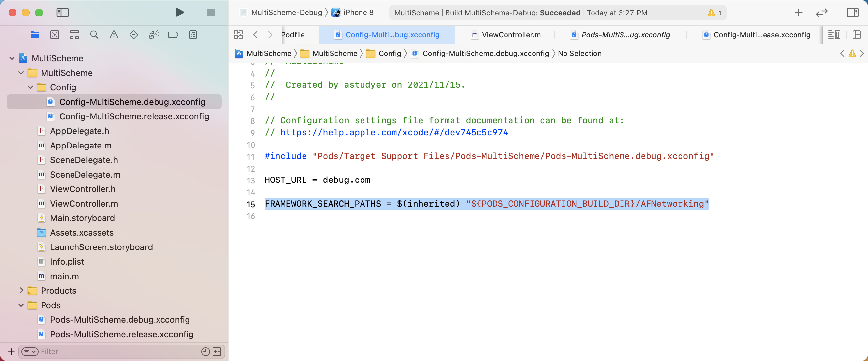This screenshot has width=868, height=361.
Task: Click the Stop button in toolbar
Action: tap(210, 13)
